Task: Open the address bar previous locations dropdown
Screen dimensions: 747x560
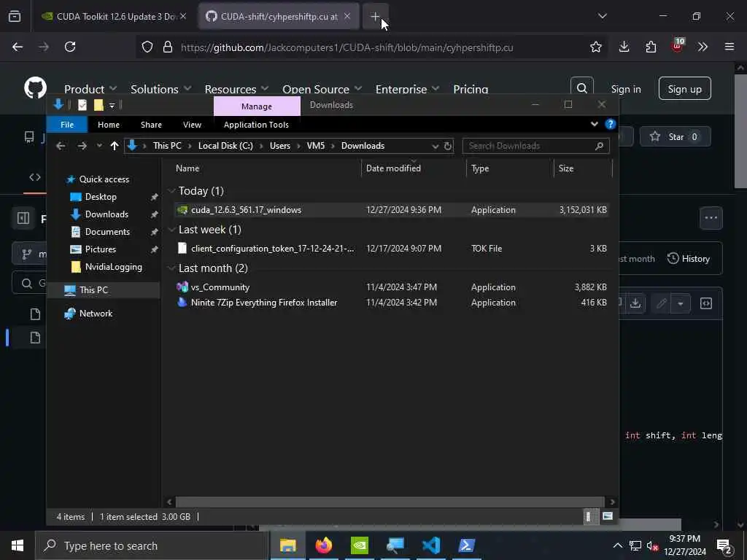Action: (435, 146)
